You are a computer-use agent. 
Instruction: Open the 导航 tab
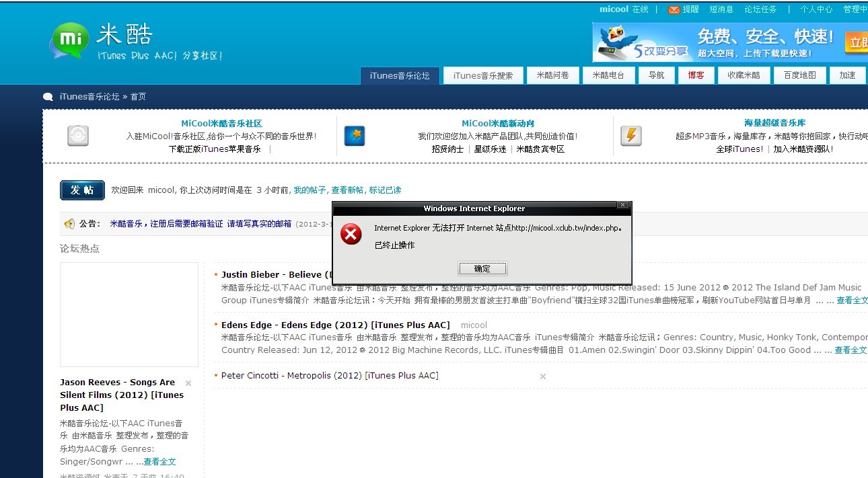(x=656, y=75)
